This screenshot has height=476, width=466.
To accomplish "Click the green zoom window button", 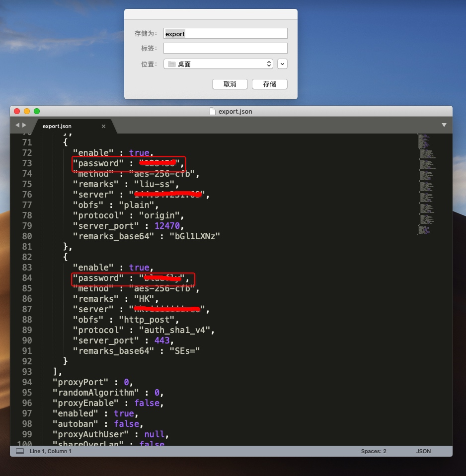I will tap(37, 111).
